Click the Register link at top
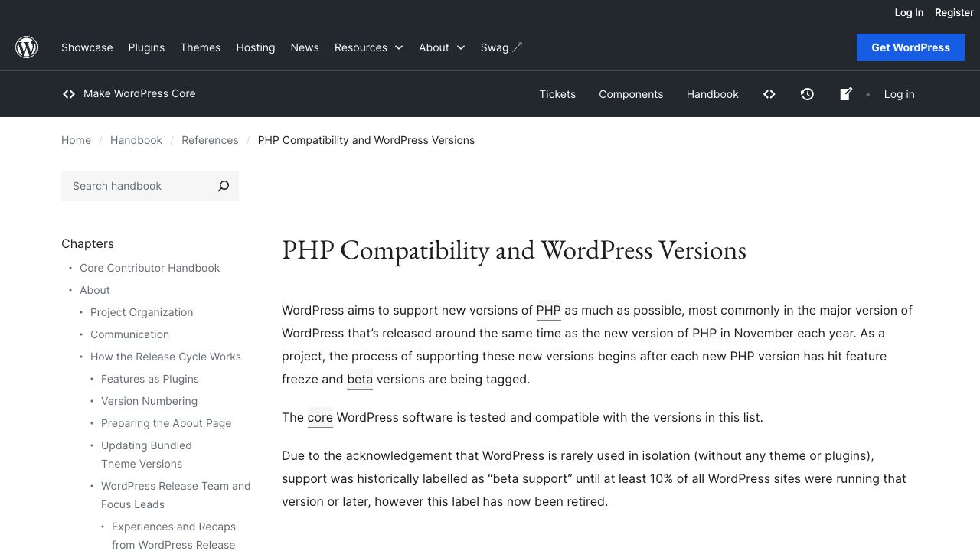The height and width of the screenshot is (551, 980). [x=954, y=12]
